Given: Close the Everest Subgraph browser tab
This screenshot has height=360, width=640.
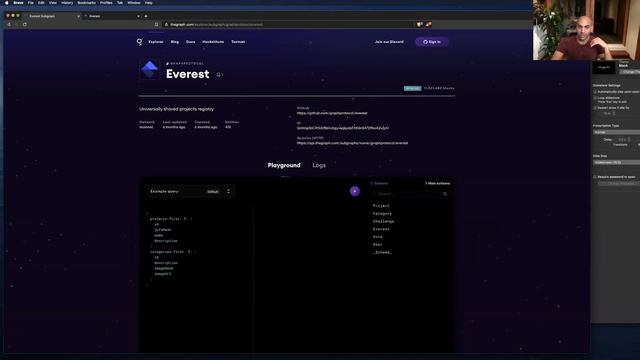Looking at the screenshot, I should pos(78,16).
